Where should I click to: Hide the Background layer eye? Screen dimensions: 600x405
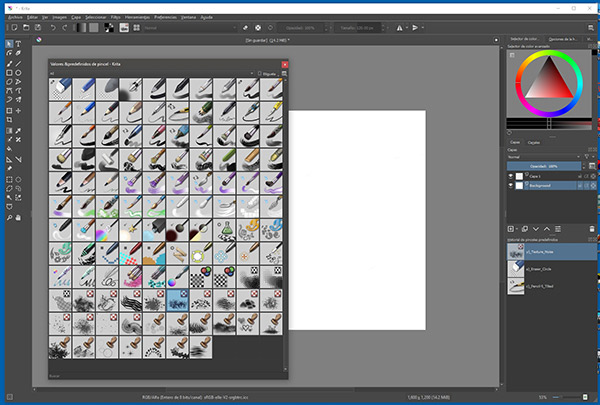[510, 185]
